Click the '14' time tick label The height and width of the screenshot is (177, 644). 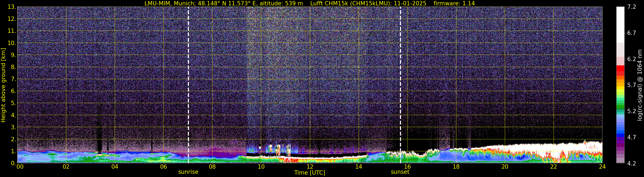(x=358, y=167)
